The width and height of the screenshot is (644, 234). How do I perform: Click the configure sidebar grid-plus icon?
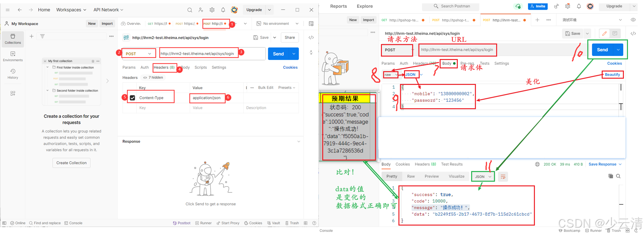[13, 94]
